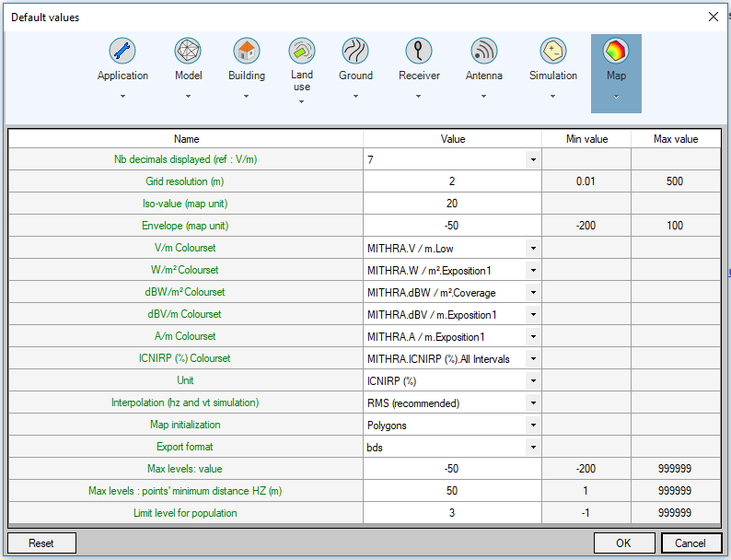Image resolution: width=731 pixels, height=560 pixels.
Task: Edit Grid resolution value field
Action: (452, 181)
